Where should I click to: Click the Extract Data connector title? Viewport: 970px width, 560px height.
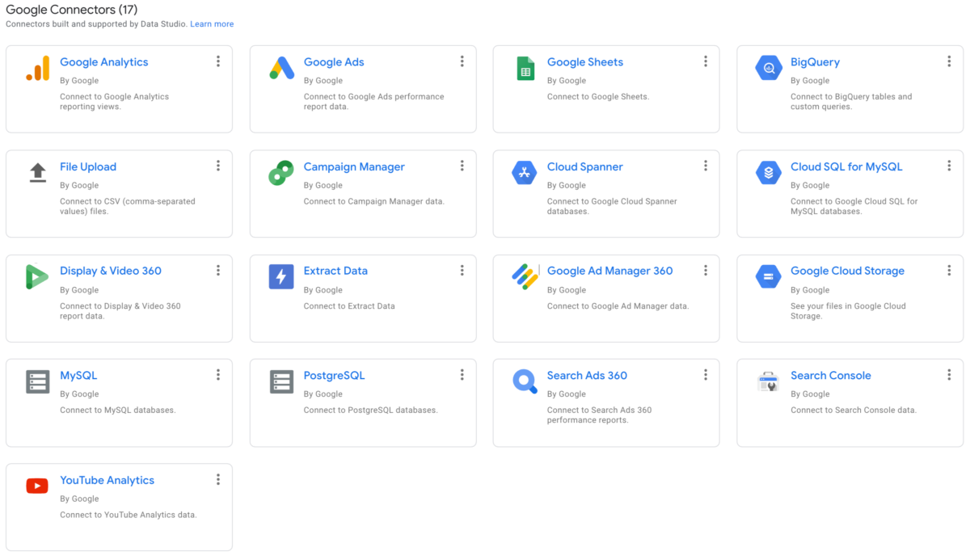(x=335, y=271)
